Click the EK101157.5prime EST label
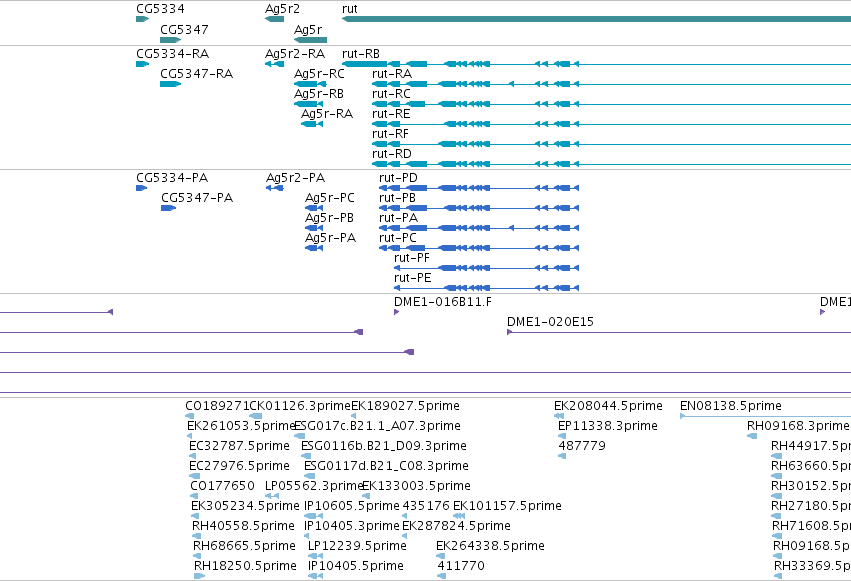 click(507, 506)
